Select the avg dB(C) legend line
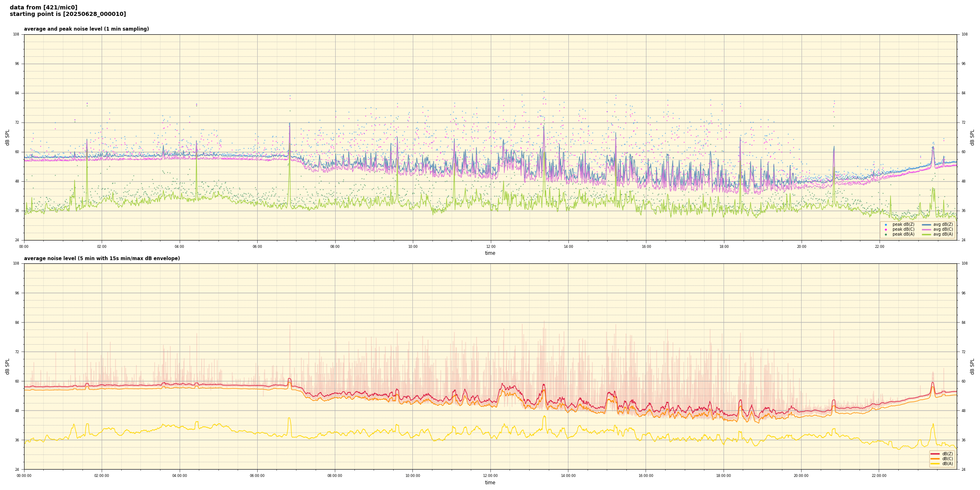 click(927, 229)
